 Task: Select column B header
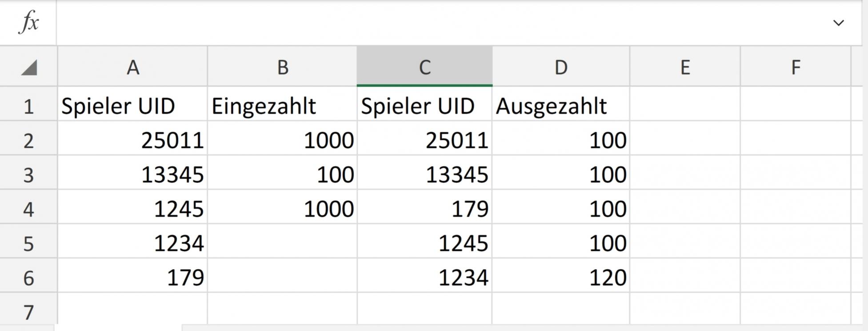[282, 67]
